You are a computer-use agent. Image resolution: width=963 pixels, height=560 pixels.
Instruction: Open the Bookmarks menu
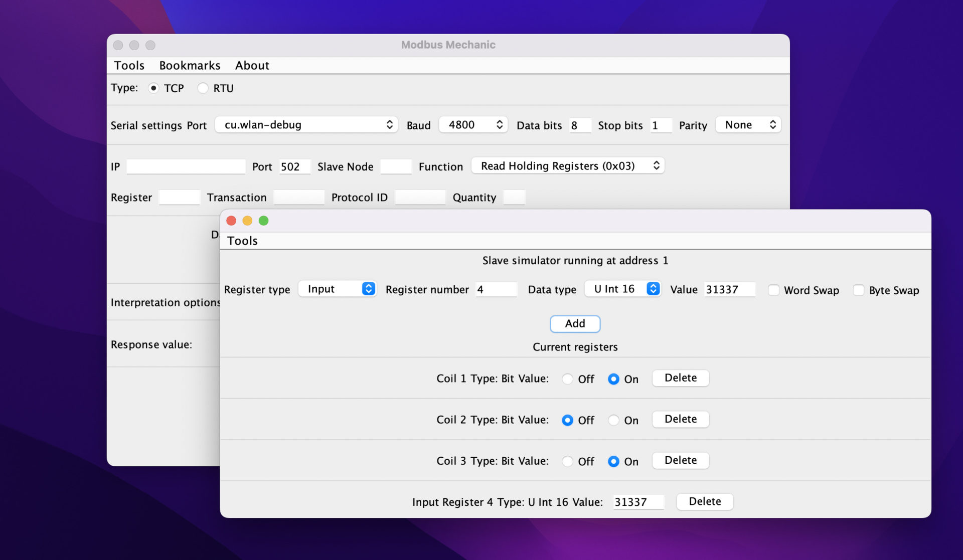click(x=190, y=66)
